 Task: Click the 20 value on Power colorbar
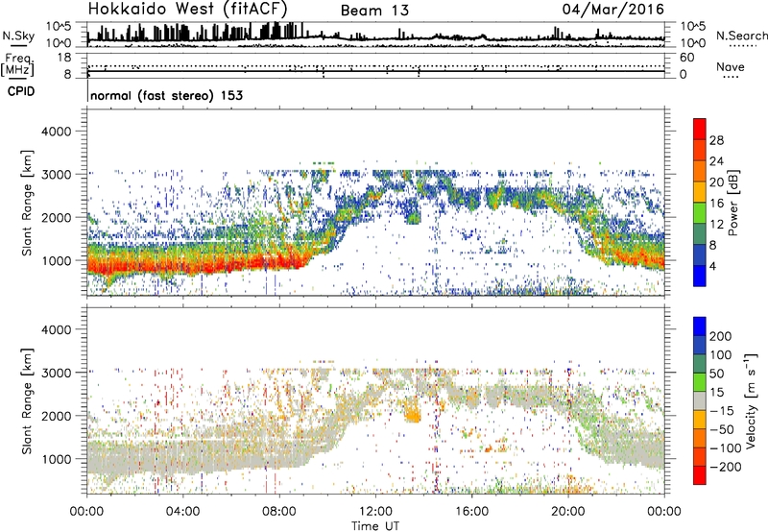point(716,182)
